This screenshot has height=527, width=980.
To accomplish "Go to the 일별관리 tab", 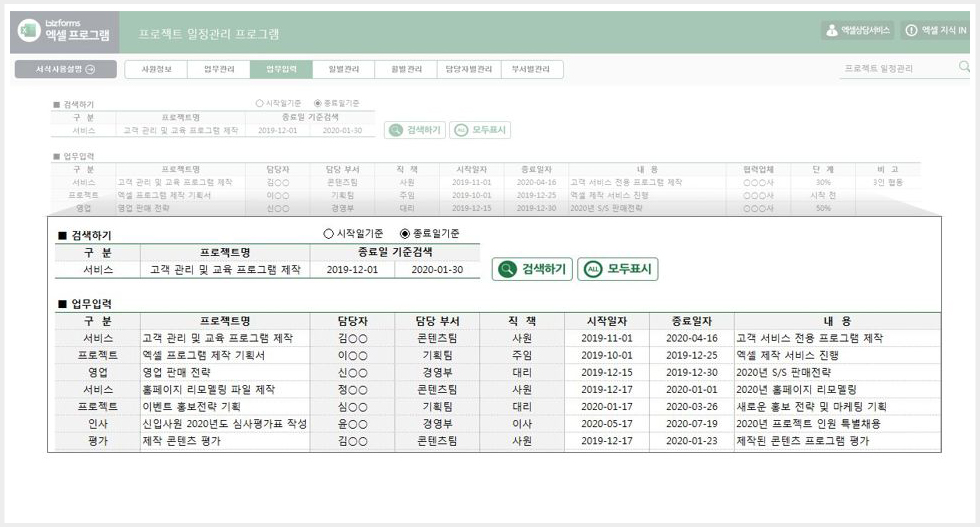I will point(344,69).
